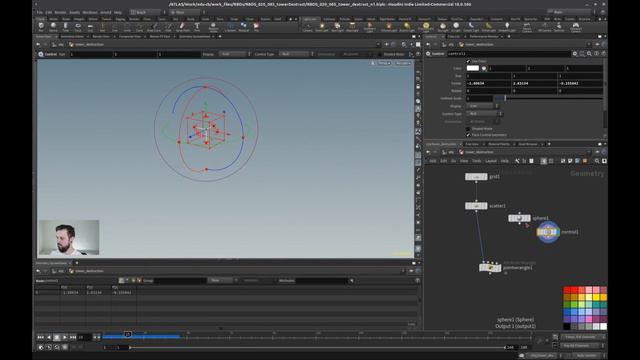Open the viewport operation bar Control Type dropdown
This screenshot has width=640, height=360.
pyautogui.click(x=296, y=54)
